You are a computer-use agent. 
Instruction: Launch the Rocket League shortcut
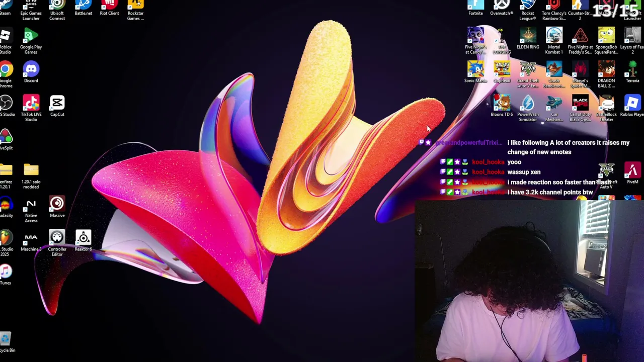[x=528, y=10]
